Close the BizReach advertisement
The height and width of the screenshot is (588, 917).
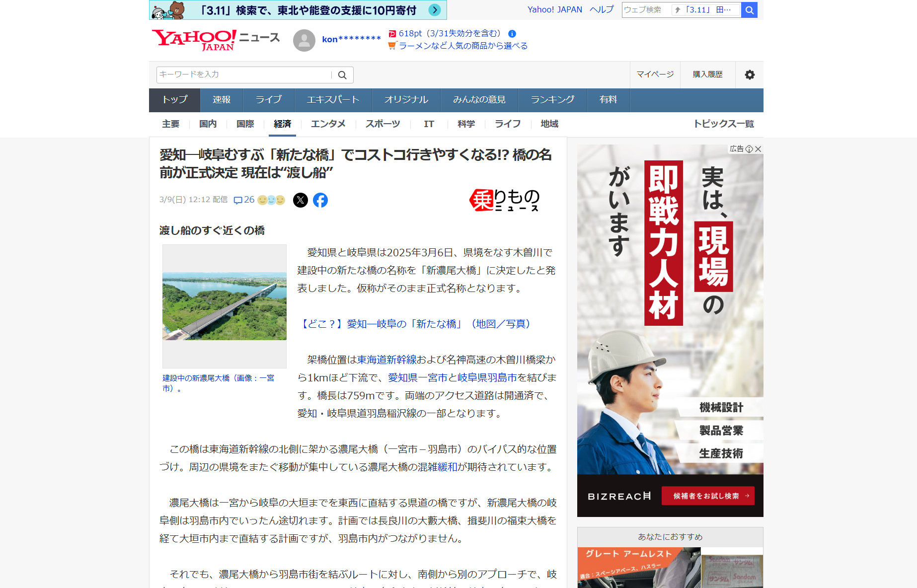pos(758,149)
